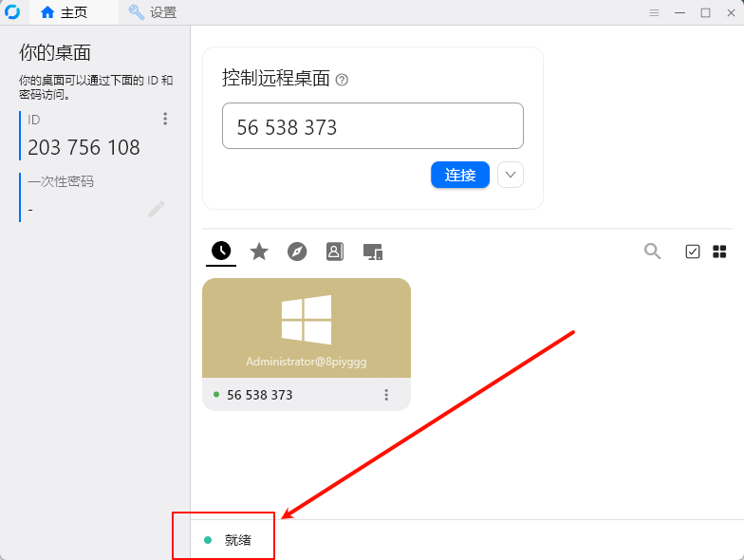This screenshot has width=744, height=560.
Task: Show Favorites using the star icon
Action: click(x=259, y=252)
